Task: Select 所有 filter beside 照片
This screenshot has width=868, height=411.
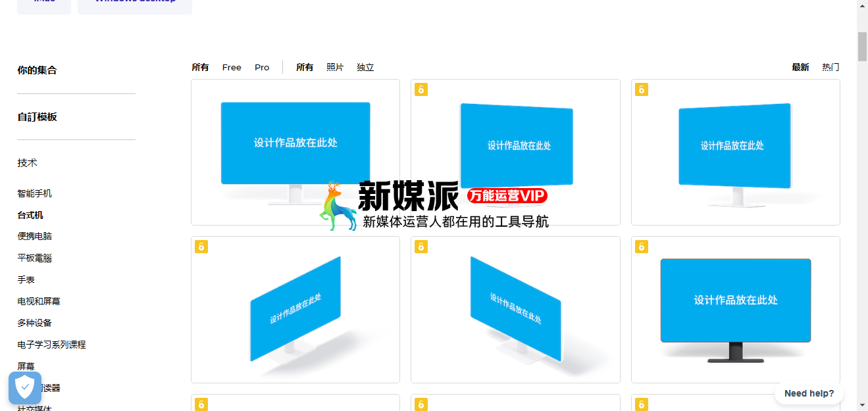Action: click(x=305, y=67)
